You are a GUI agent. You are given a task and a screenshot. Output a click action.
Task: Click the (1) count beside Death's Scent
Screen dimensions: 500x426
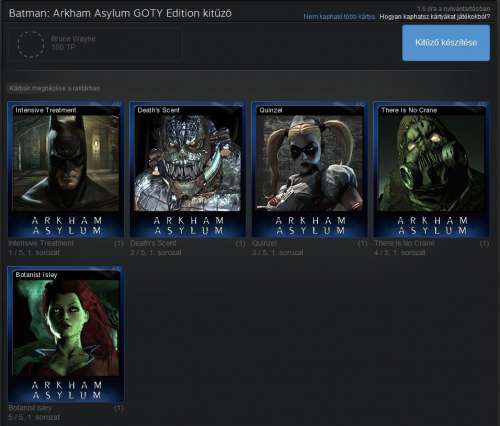click(240, 244)
